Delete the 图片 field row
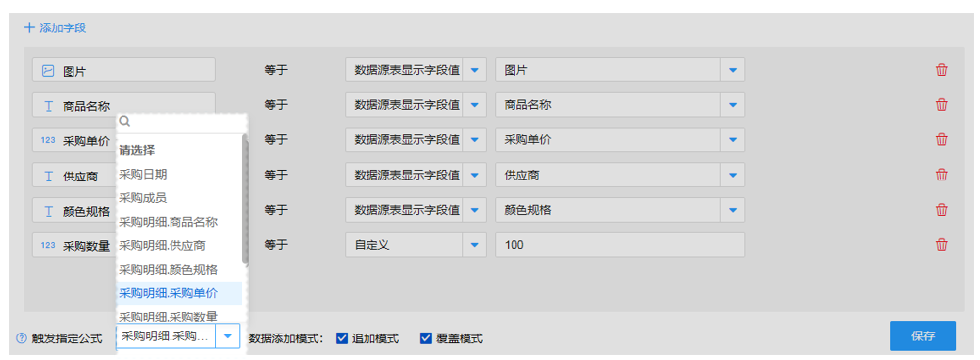The width and height of the screenshot is (980, 360). pos(941,70)
